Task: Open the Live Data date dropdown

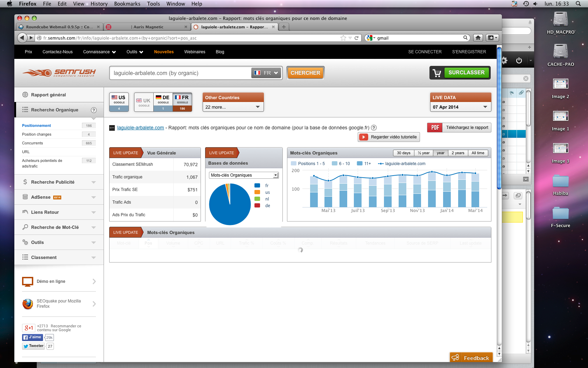Action: [461, 107]
